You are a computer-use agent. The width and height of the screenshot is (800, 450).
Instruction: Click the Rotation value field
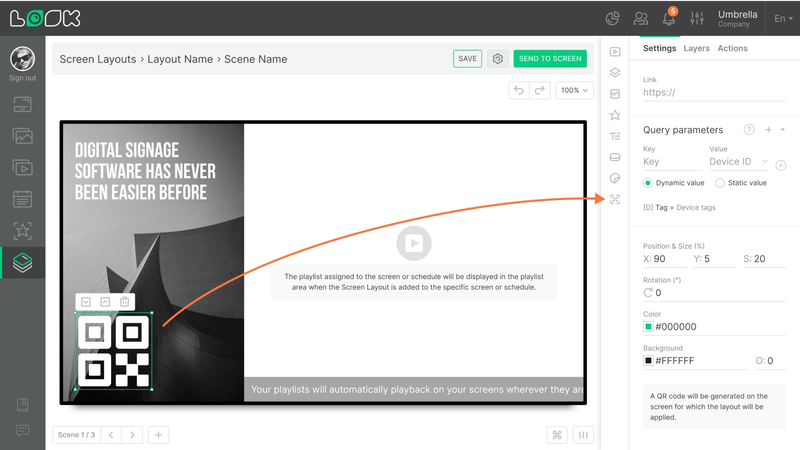point(714,293)
